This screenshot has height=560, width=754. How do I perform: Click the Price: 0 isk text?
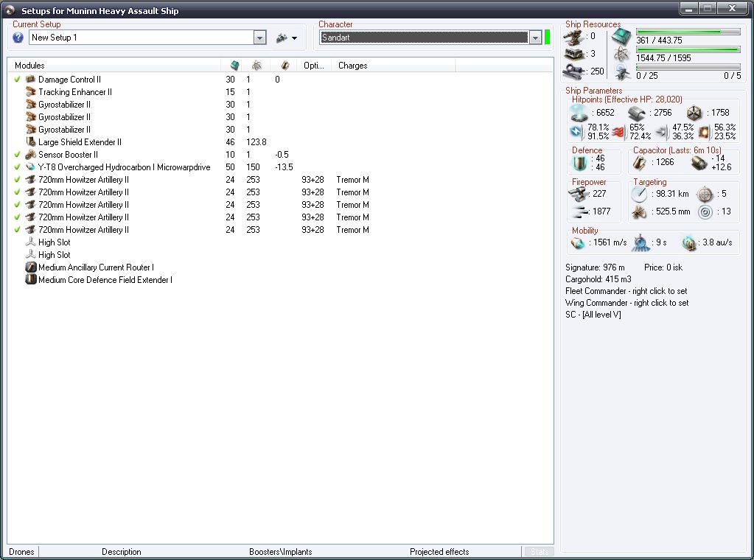click(x=663, y=267)
